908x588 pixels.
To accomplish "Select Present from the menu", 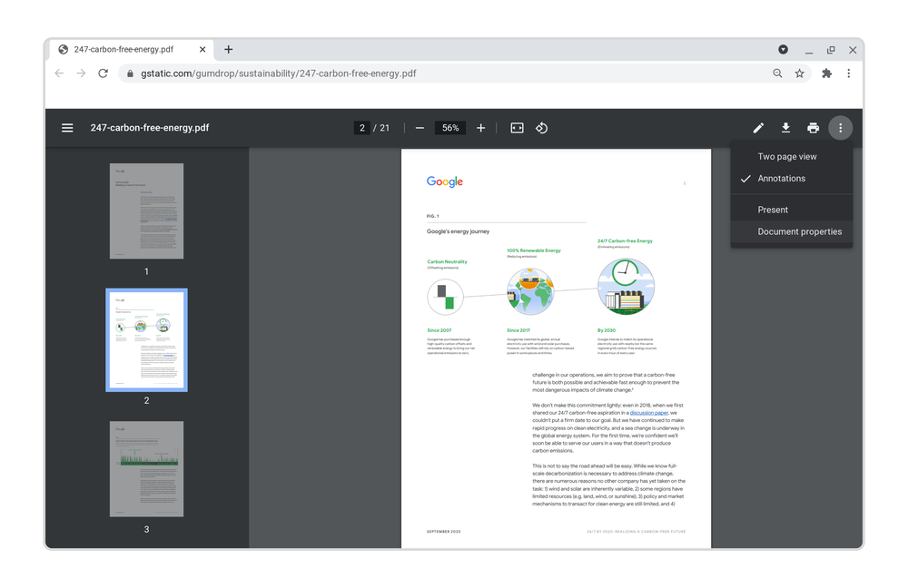I will pos(772,209).
